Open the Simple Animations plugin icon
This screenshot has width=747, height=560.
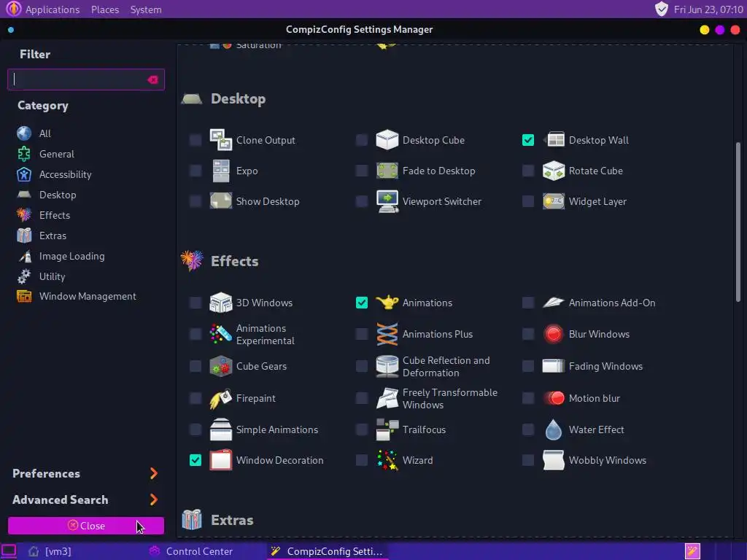[220, 429]
